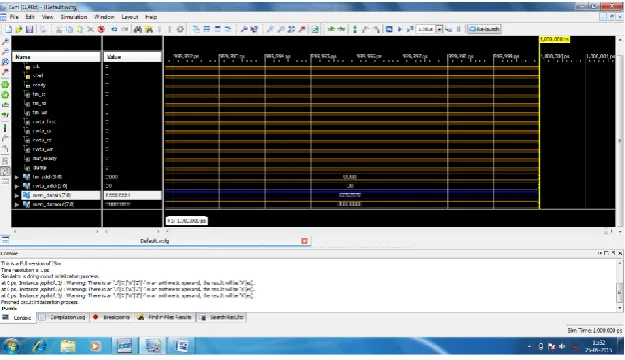Open the Simulation menu
The width and height of the screenshot is (625, 360).
(x=74, y=17)
